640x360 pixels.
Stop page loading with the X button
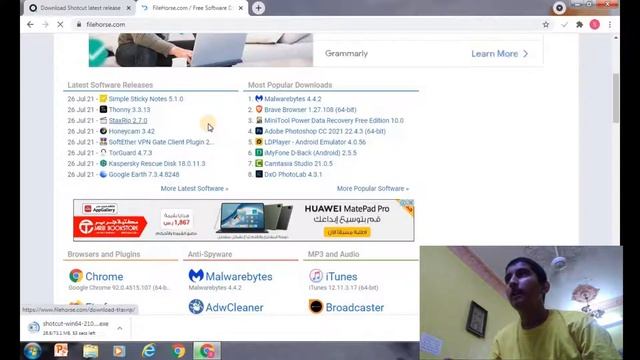(60, 24)
